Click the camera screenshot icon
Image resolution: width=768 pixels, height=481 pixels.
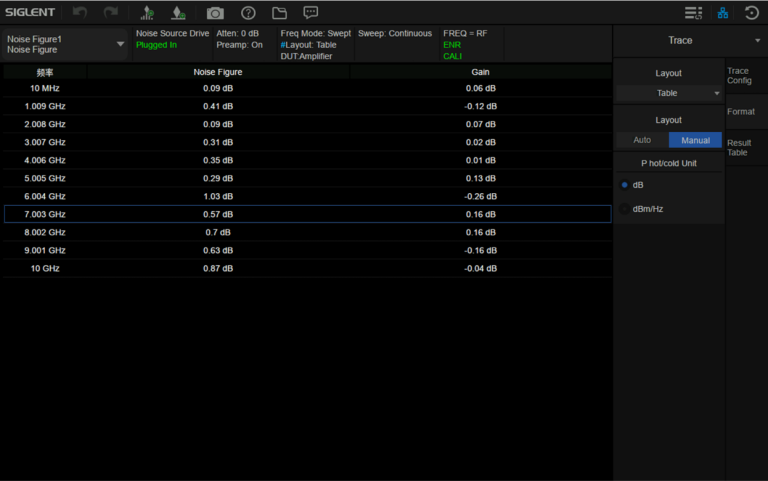215,13
